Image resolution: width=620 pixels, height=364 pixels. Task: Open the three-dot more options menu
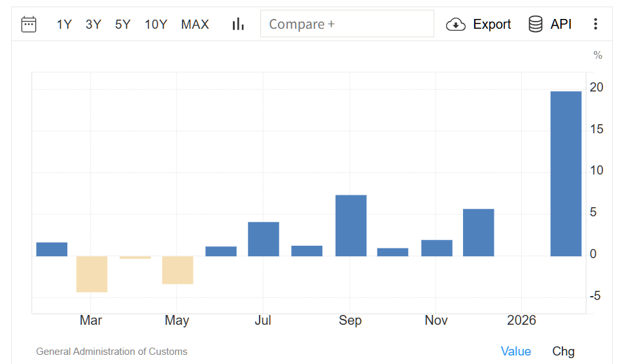[x=595, y=24]
